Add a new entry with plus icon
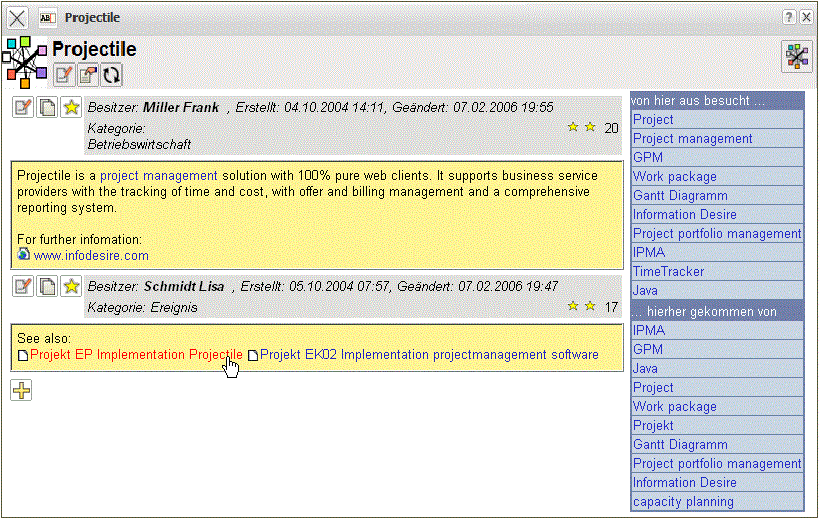The width and height of the screenshot is (819, 519). 21,390
